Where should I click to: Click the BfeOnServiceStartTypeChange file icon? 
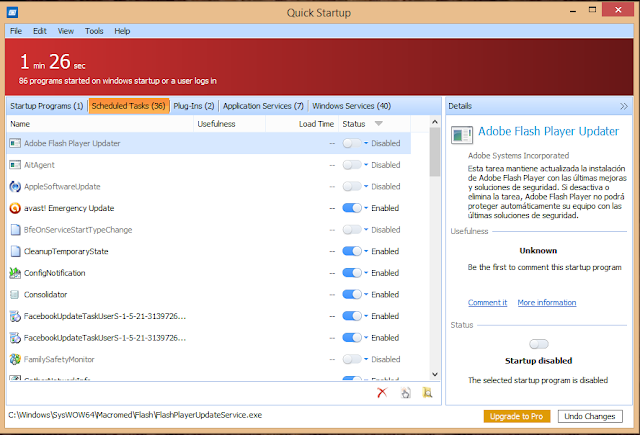point(15,230)
